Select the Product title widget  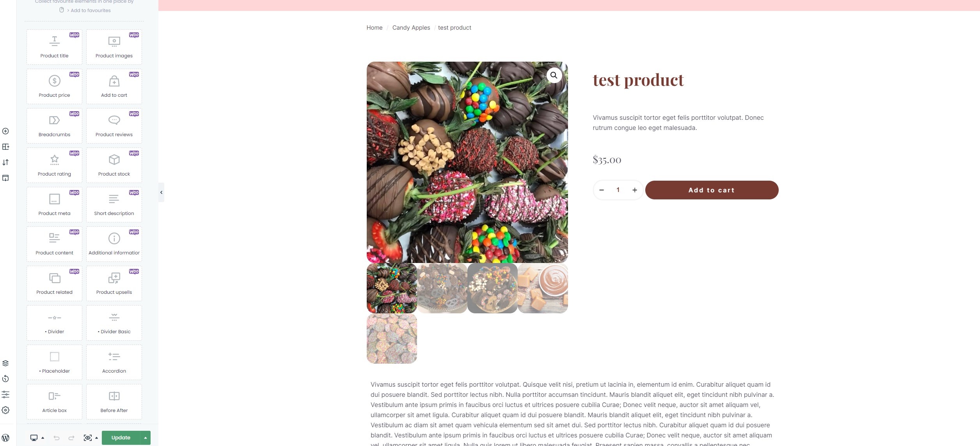(x=54, y=47)
